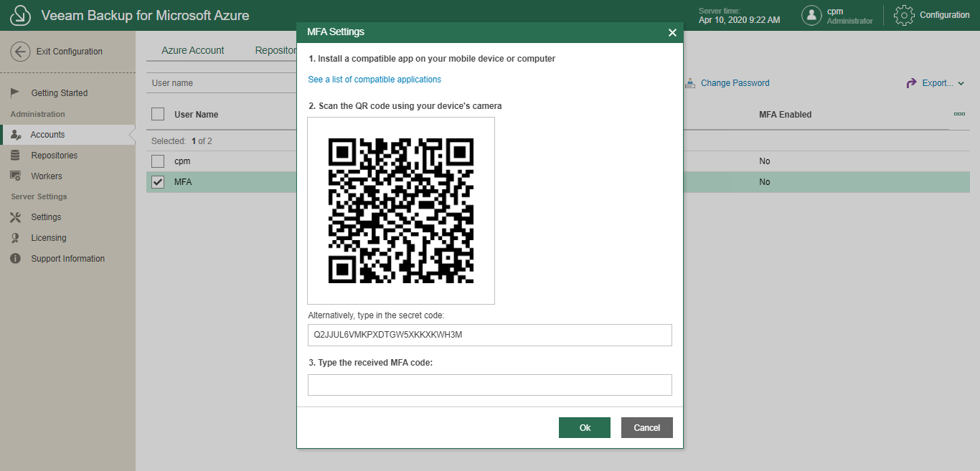Click the Server time display
Image resolution: width=980 pixels, height=471 pixels.
click(739, 15)
